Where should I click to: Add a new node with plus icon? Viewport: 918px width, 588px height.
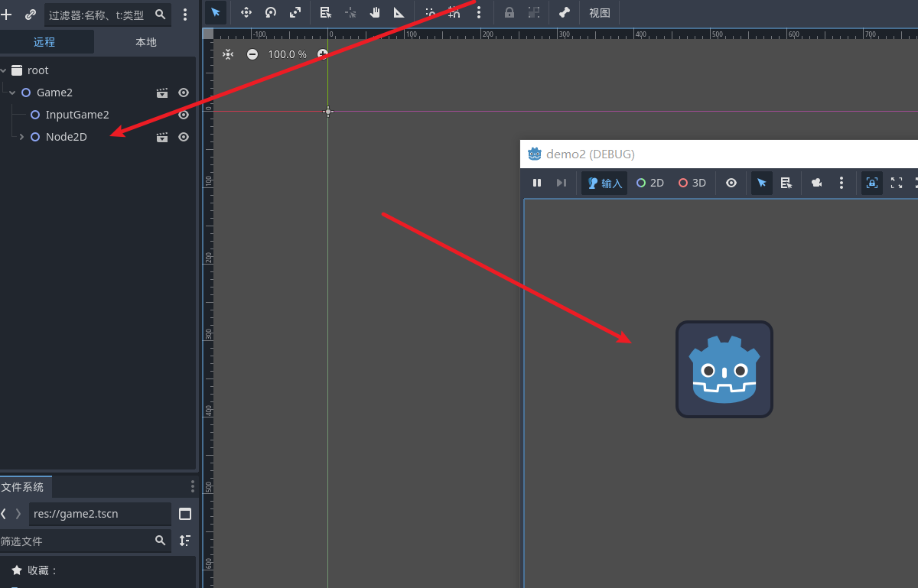click(7, 14)
